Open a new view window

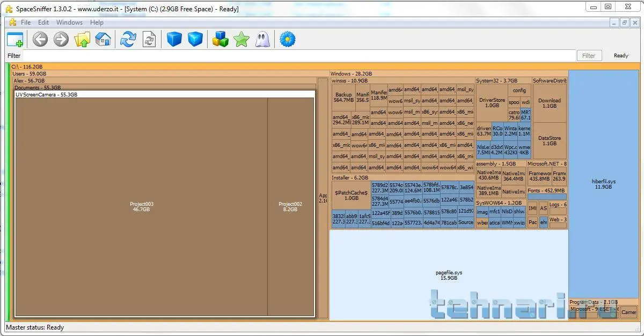pos(15,39)
